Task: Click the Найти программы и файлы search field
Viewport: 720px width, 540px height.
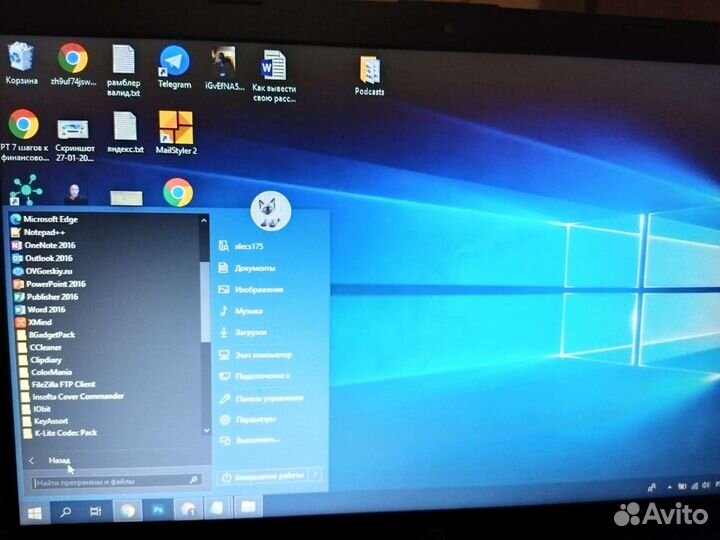Action: click(117, 481)
